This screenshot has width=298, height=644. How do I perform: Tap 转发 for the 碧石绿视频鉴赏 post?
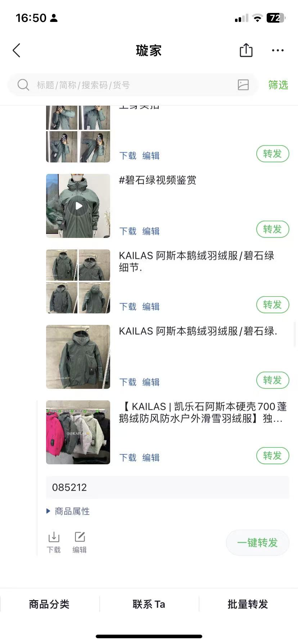(272, 229)
